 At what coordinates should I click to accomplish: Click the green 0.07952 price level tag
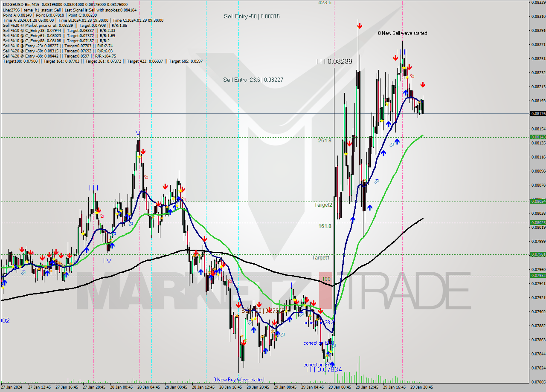click(537, 275)
